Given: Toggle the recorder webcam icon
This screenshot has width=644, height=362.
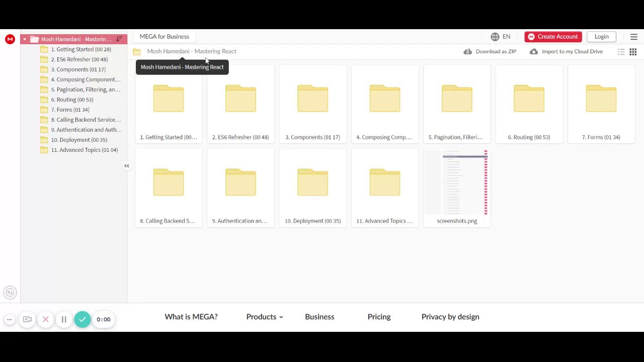Looking at the screenshot, I should [27, 319].
